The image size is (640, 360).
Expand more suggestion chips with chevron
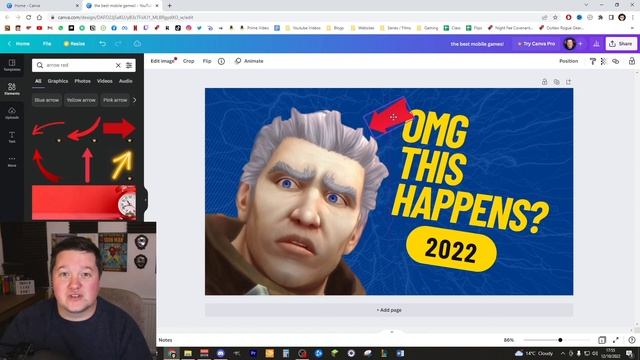(x=135, y=100)
